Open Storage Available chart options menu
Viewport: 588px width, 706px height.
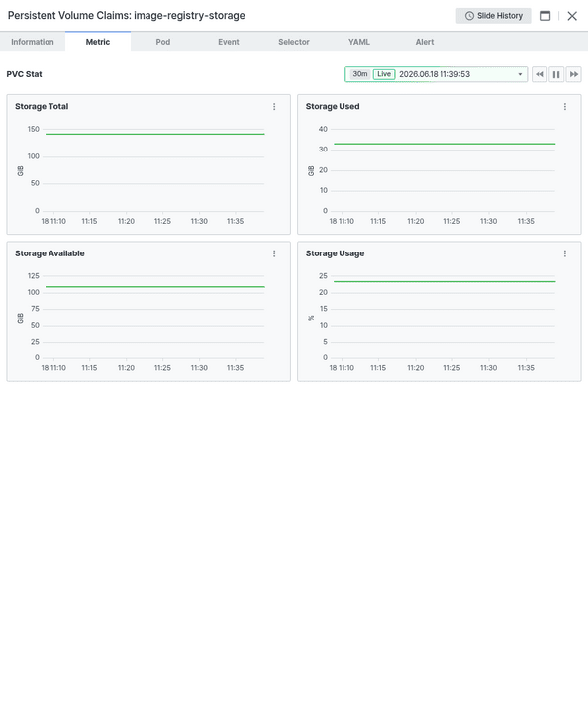click(x=274, y=253)
